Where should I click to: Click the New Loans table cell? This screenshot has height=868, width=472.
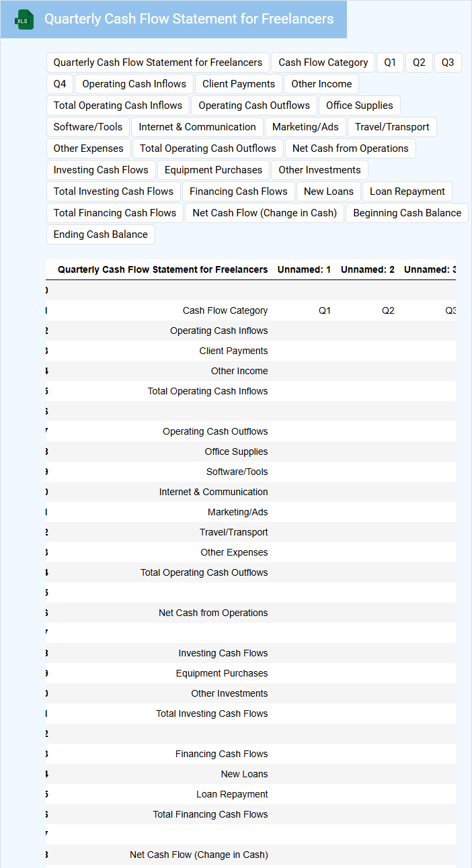click(x=244, y=774)
